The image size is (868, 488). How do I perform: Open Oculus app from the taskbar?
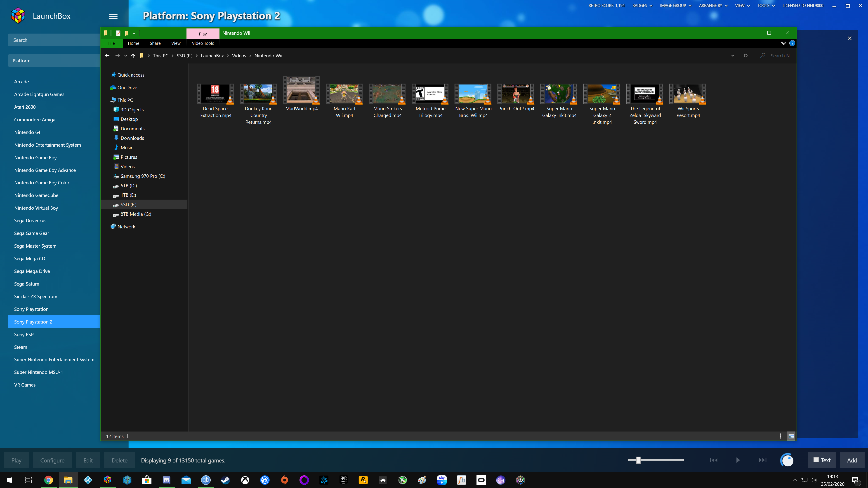tap(481, 480)
